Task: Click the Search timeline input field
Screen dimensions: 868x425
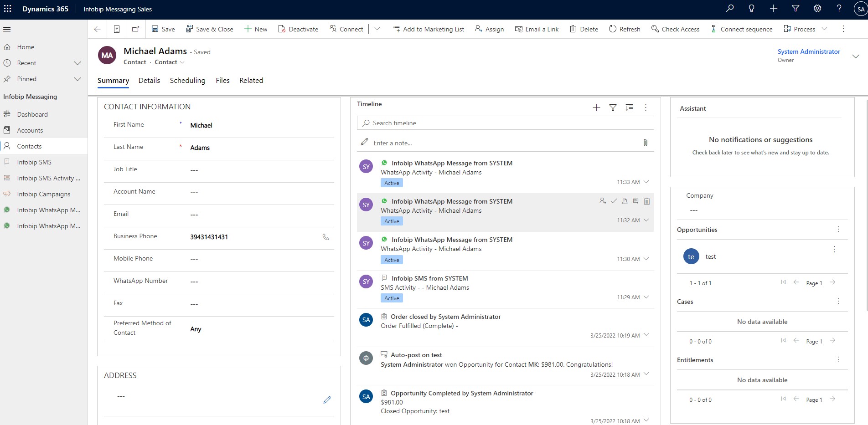Action: point(505,123)
